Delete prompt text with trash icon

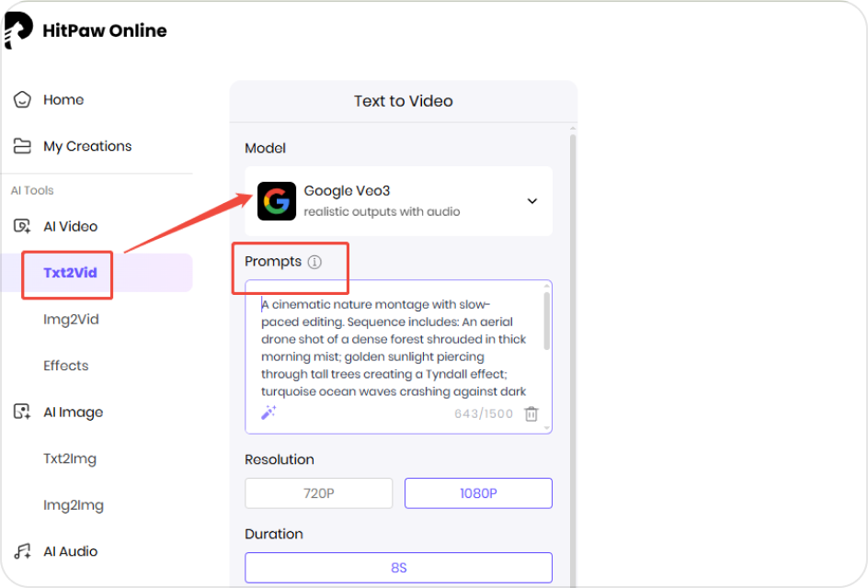coord(531,414)
